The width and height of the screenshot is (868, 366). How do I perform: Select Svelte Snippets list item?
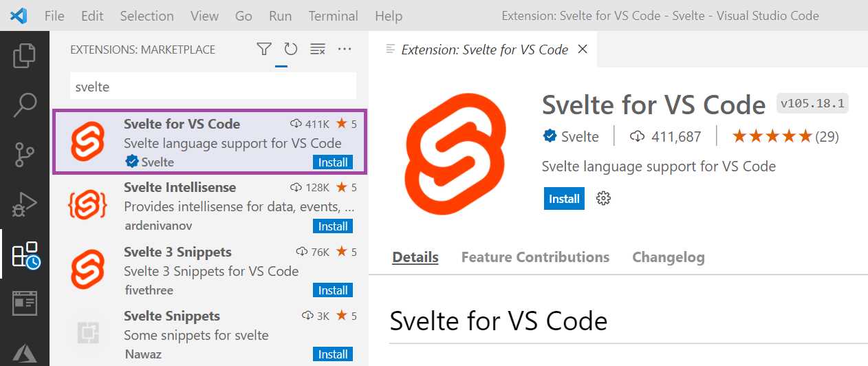pos(210,334)
